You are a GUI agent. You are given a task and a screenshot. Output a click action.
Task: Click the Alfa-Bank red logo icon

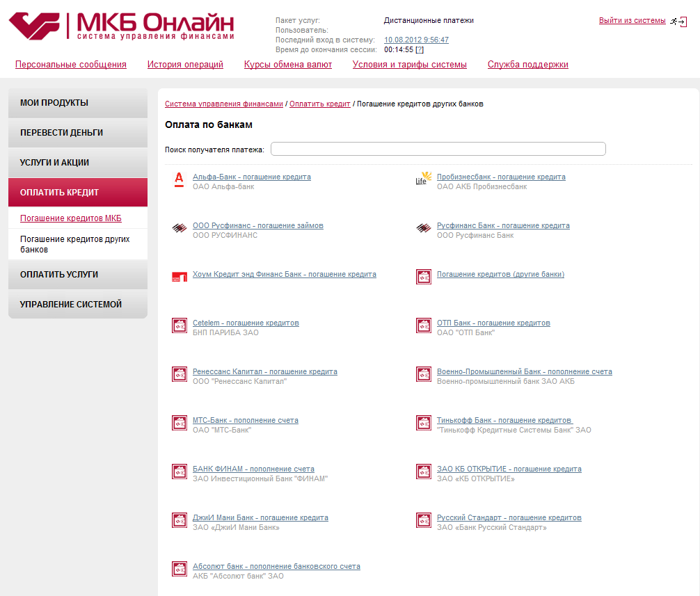179,180
